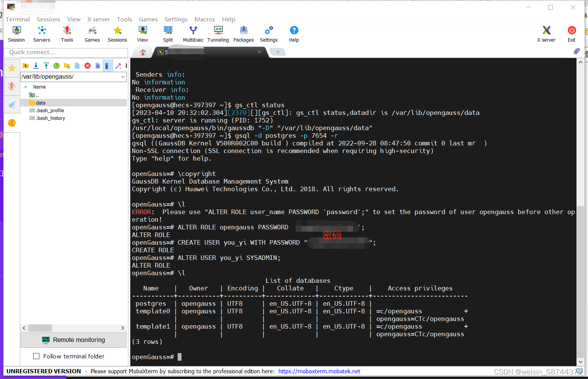588x379 pixels.
Task: Open the Tunneling tool
Action: pyautogui.click(x=218, y=34)
